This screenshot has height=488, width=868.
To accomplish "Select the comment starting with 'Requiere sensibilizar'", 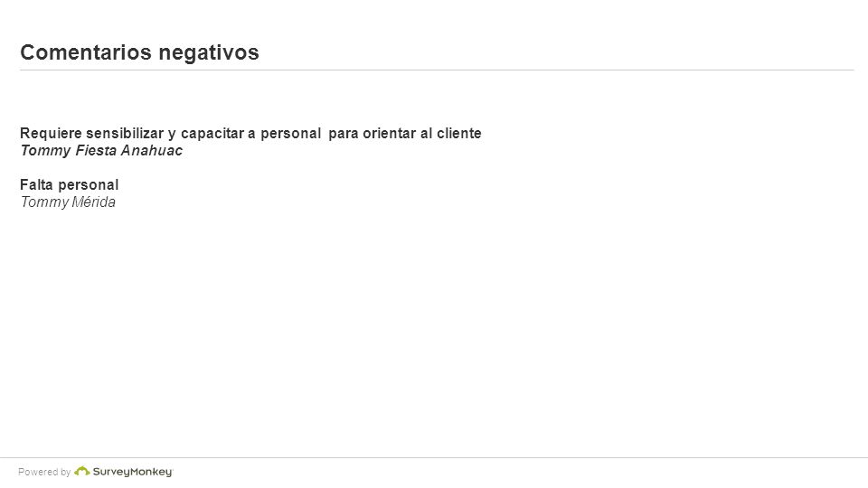I will pyautogui.click(x=250, y=134).
